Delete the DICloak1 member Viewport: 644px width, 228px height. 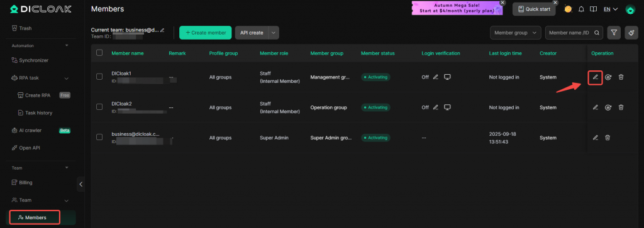click(621, 77)
